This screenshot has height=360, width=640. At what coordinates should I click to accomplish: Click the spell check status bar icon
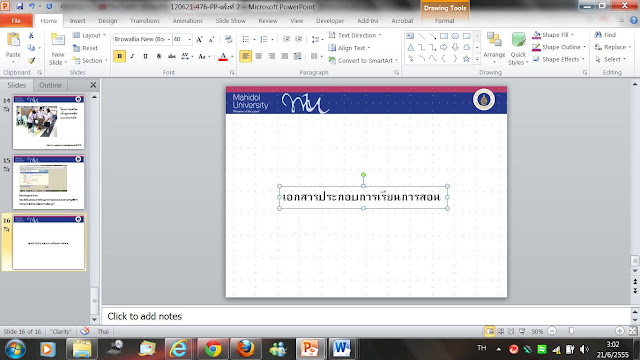(85, 331)
